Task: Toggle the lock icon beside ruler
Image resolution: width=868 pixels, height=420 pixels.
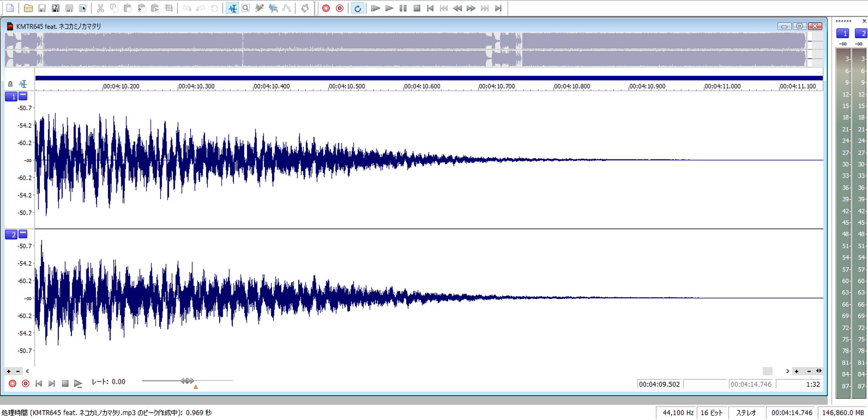Action: 10,84
